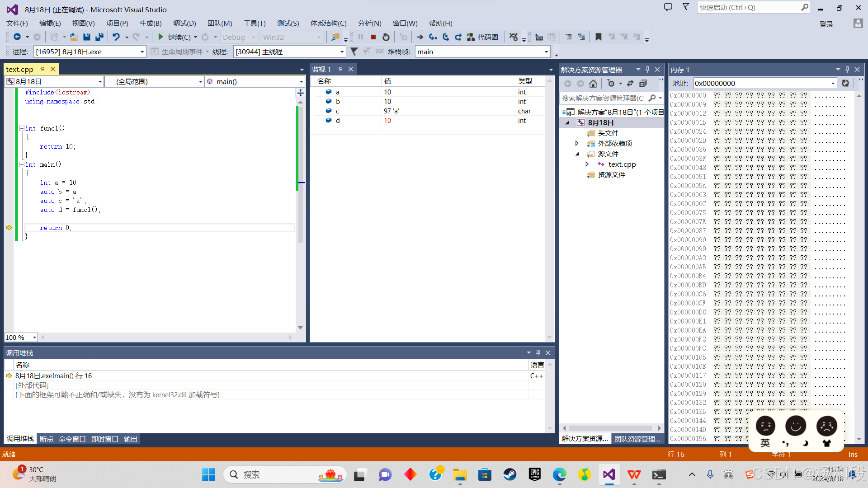
Task: Open the 线程 thread dropdown
Action: click(342, 52)
